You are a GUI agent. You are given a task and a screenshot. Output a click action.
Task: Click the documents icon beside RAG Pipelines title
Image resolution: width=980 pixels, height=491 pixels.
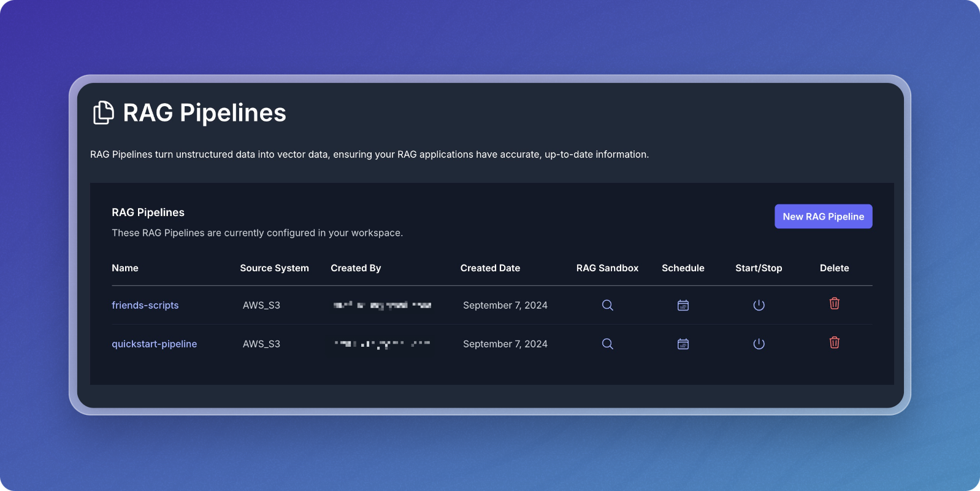click(104, 113)
